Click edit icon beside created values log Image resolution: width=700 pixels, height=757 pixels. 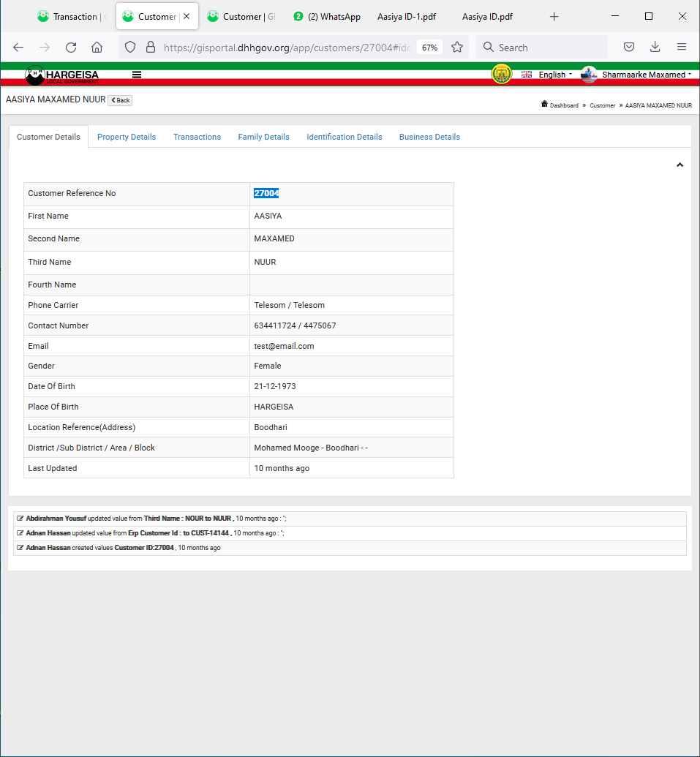tap(20, 548)
